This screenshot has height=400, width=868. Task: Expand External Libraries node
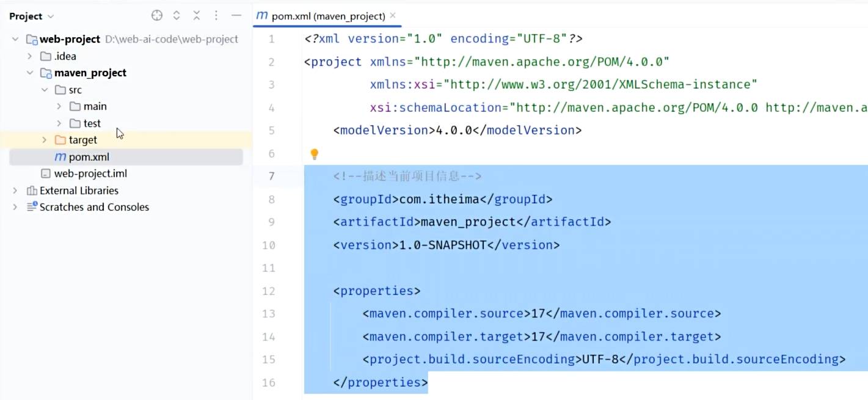pos(15,191)
